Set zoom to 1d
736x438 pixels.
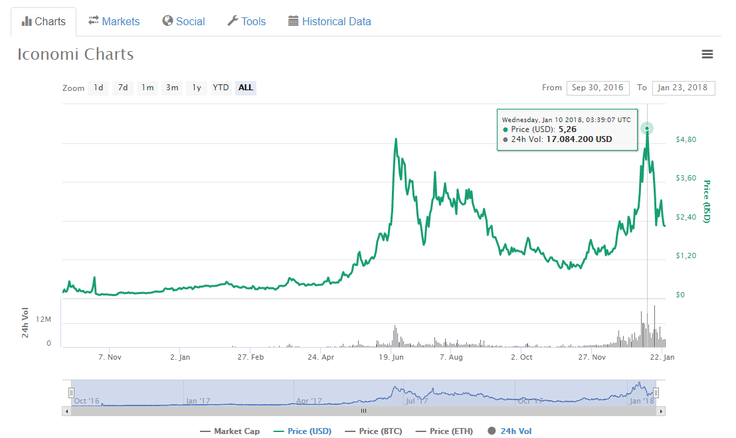(98, 88)
